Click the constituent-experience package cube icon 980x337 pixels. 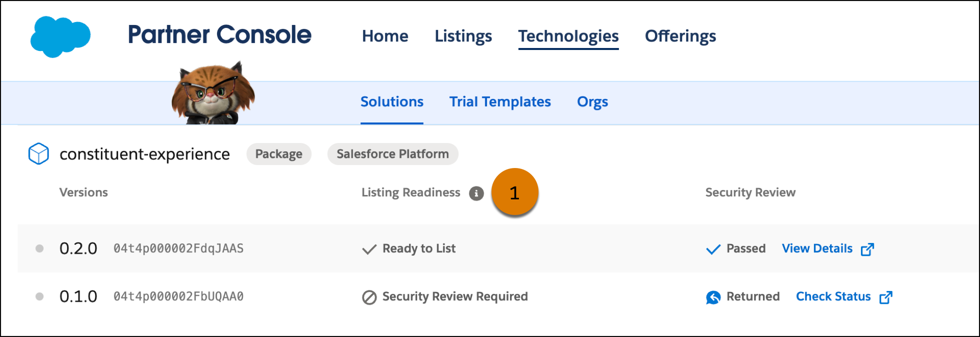pos(39,154)
